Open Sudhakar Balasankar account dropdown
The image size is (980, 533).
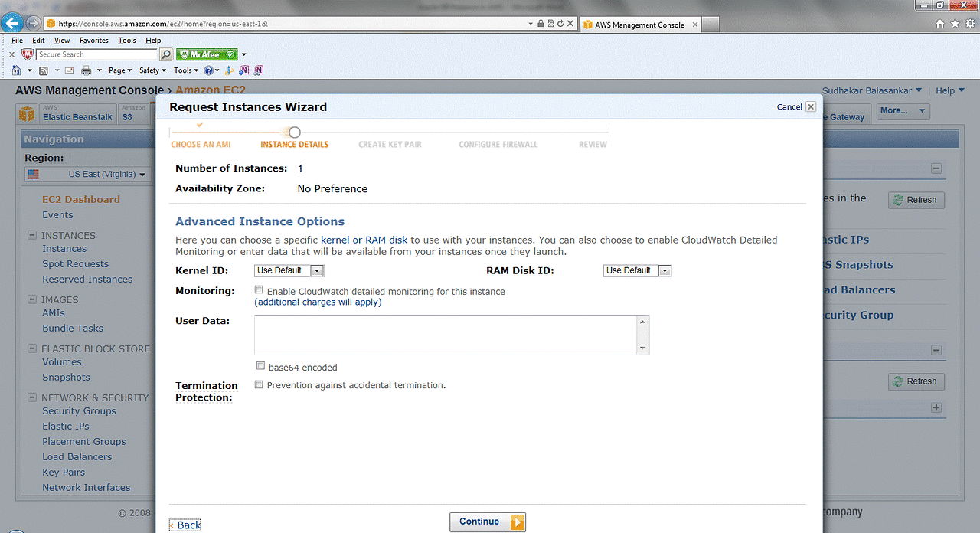[872, 90]
